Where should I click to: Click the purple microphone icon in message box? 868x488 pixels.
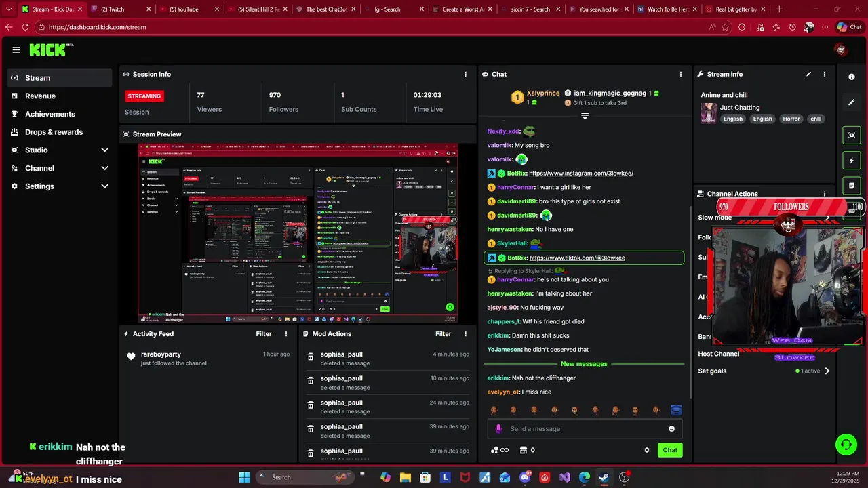click(498, 428)
